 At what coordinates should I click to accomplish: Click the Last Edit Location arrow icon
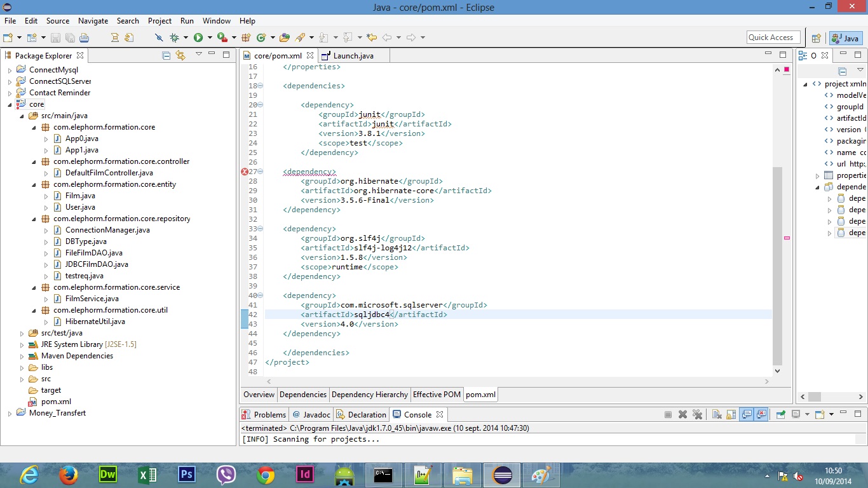(x=372, y=37)
